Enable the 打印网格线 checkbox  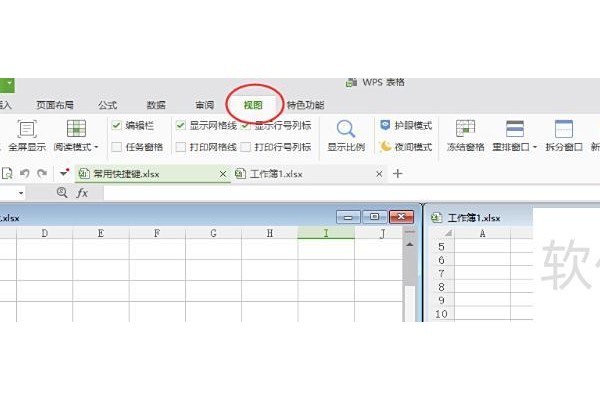click(180, 147)
